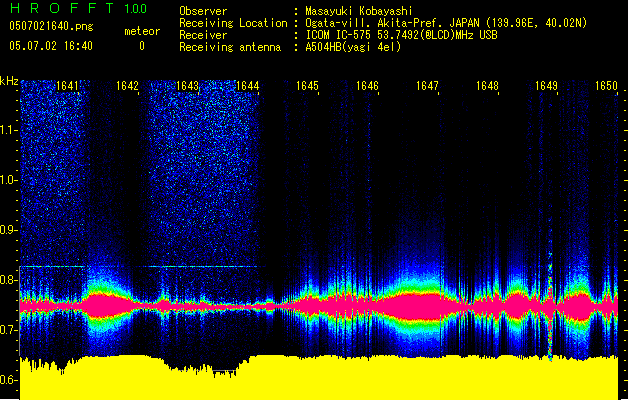Click the Receiving Location label

[233, 23]
